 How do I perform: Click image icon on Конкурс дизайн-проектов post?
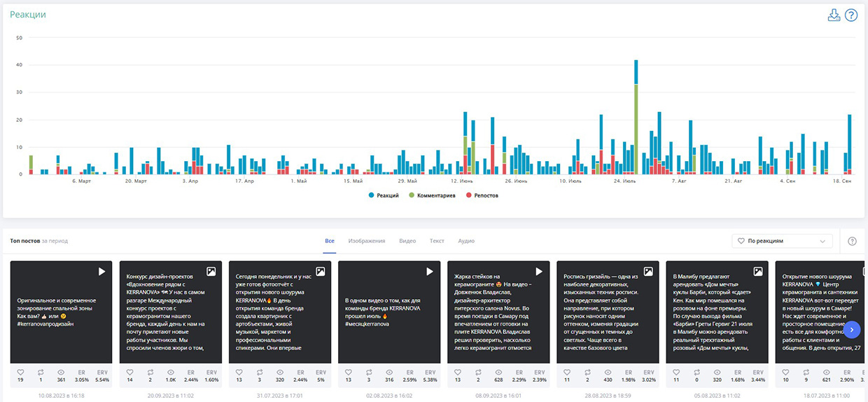(x=211, y=271)
